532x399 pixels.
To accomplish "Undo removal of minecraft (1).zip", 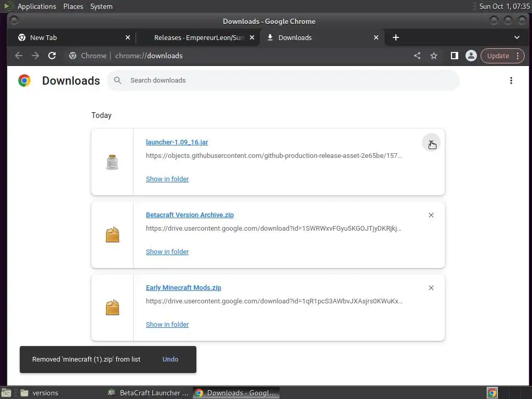I will [170, 360].
